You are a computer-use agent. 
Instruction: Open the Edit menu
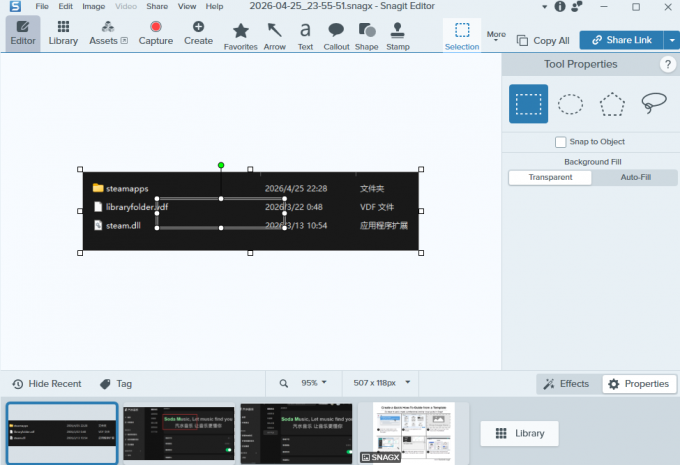[x=66, y=7]
